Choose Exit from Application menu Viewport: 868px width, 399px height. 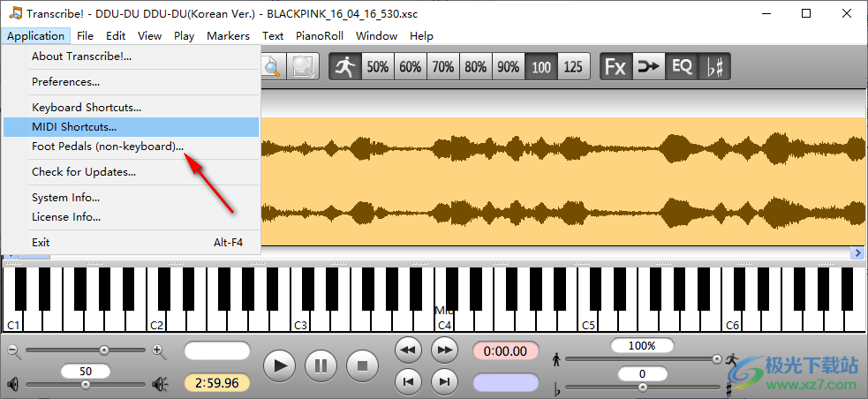132,243
